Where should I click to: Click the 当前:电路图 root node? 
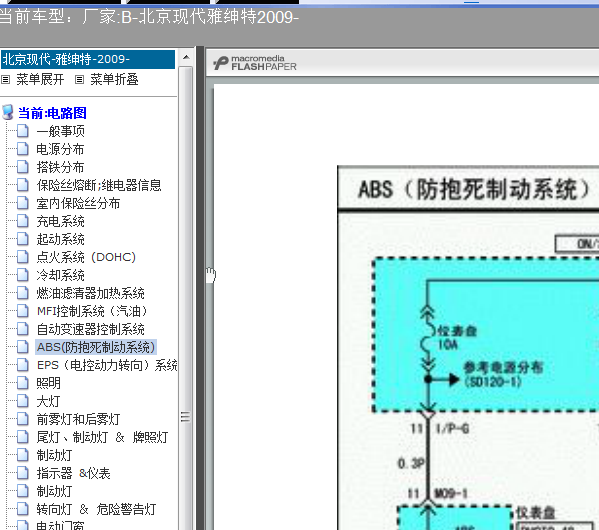point(52,113)
